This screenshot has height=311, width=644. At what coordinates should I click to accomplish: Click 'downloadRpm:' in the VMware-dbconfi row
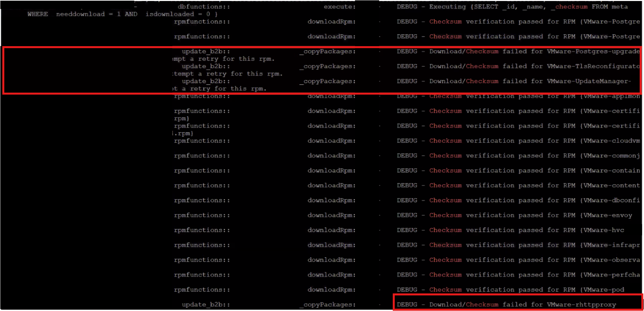click(331, 200)
